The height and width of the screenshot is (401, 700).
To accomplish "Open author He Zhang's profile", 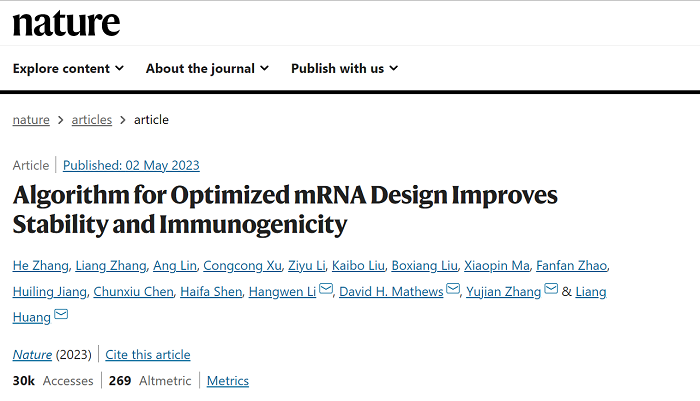I will tap(40, 265).
